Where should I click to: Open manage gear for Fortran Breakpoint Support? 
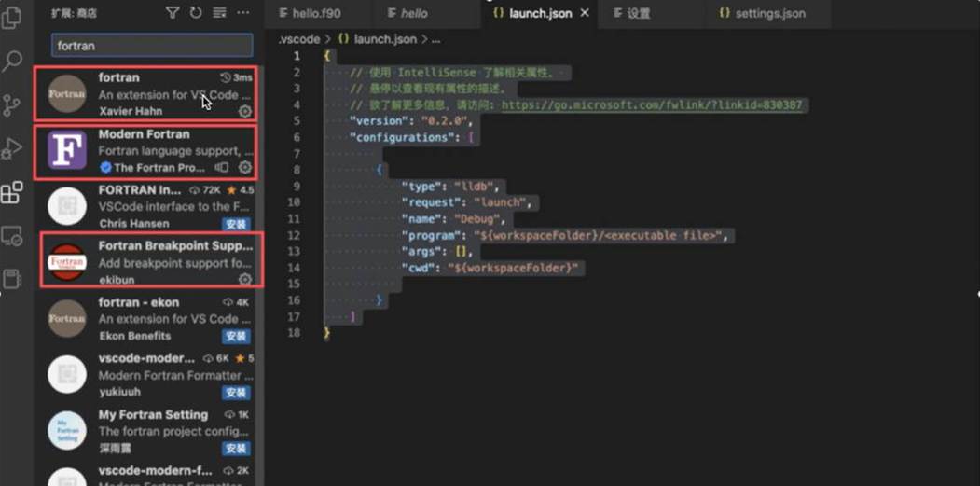coord(245,280)
